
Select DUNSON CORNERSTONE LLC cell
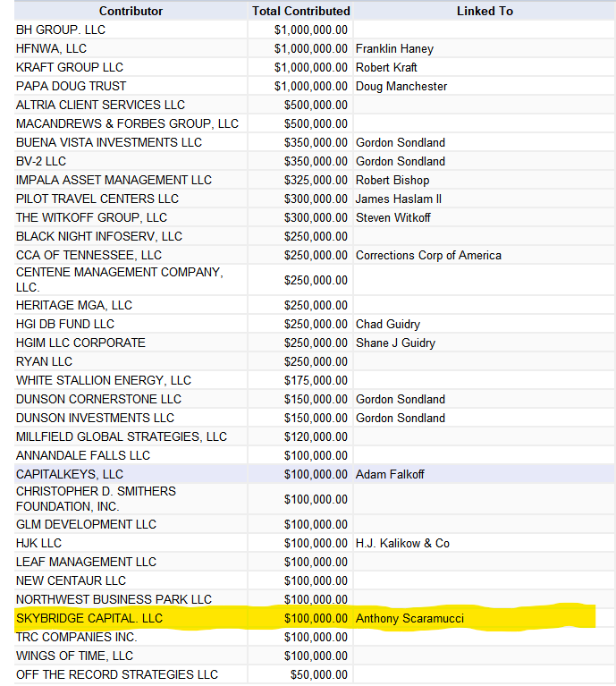click(x=131, y=400)
